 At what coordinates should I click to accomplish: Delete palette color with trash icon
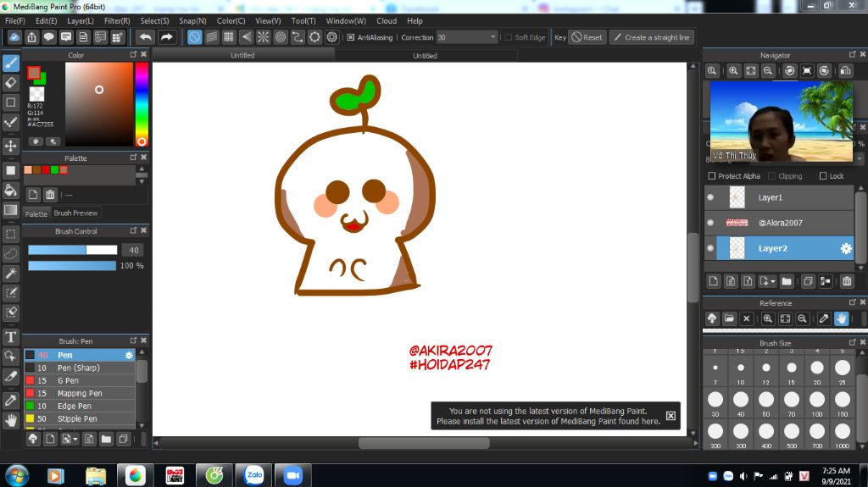[50, 195]
